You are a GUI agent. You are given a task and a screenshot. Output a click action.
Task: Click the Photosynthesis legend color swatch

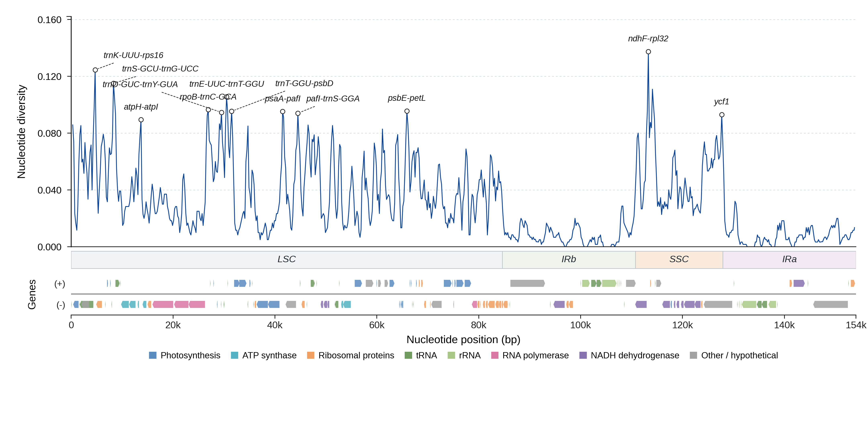coord(153,355)
